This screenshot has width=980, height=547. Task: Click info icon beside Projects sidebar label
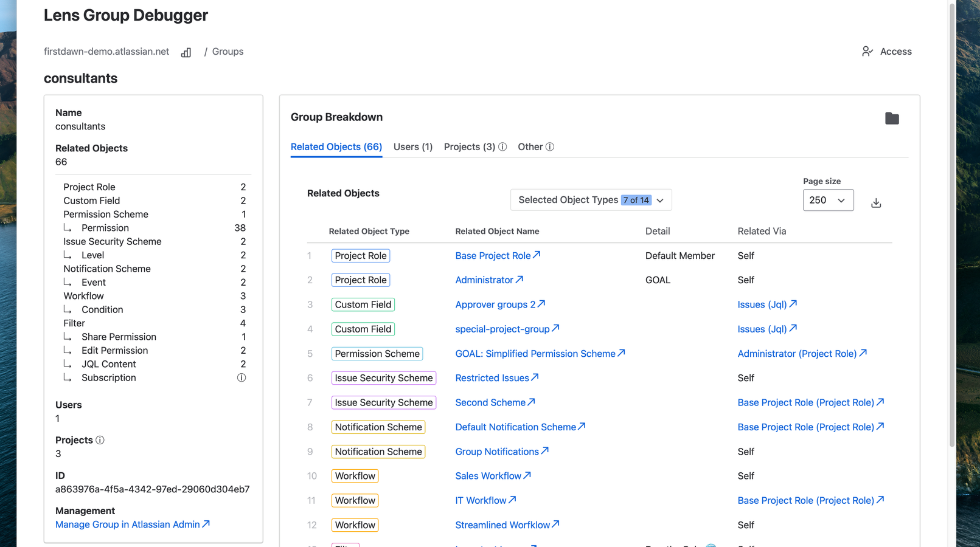point(100,440)
